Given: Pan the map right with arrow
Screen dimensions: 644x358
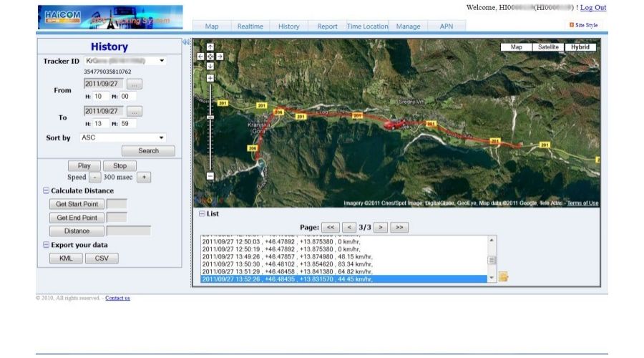Looking at the screenshot, I should pos(220,56).
